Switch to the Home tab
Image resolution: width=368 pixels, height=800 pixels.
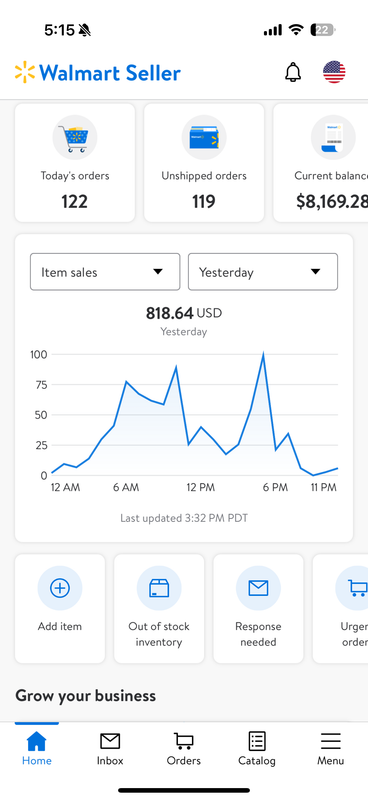click(37, 748)
